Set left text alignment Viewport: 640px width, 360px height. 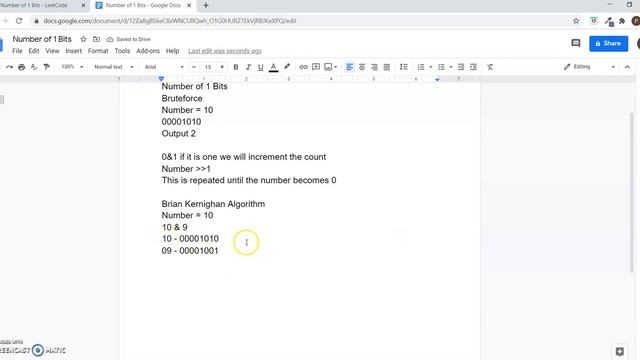[x=349, y=67]
